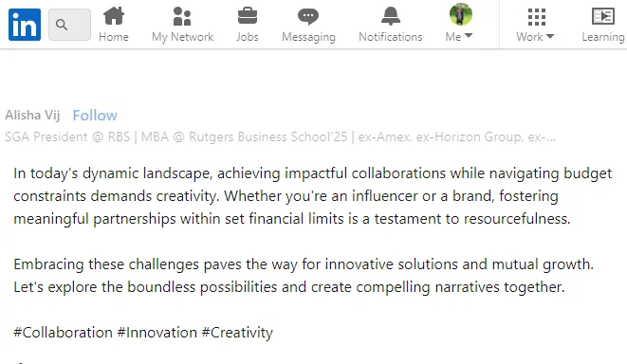Open the Jobs briefcase icon
This screenshot has width=627, height=364.
point(248,16)
